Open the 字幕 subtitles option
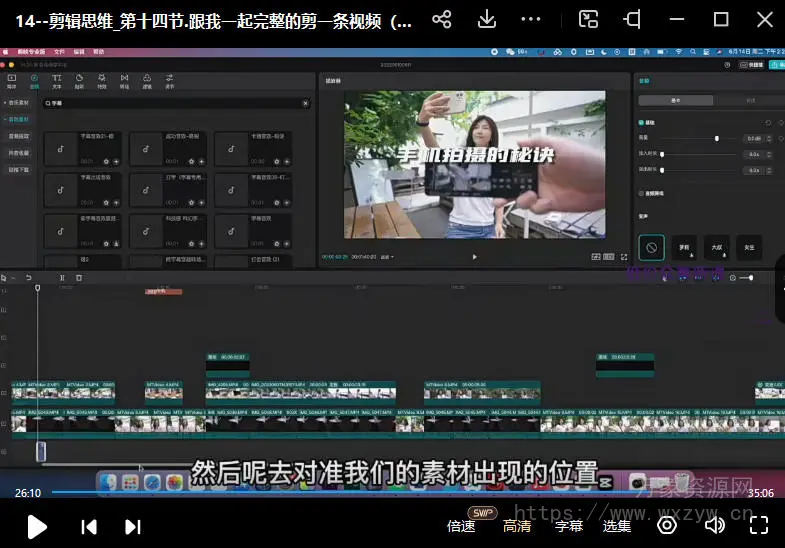The width and height of the screenshot is (785, 548). tap(569, 526)
